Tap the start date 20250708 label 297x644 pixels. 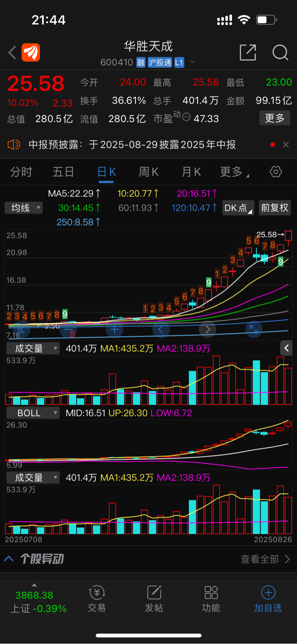24,539
